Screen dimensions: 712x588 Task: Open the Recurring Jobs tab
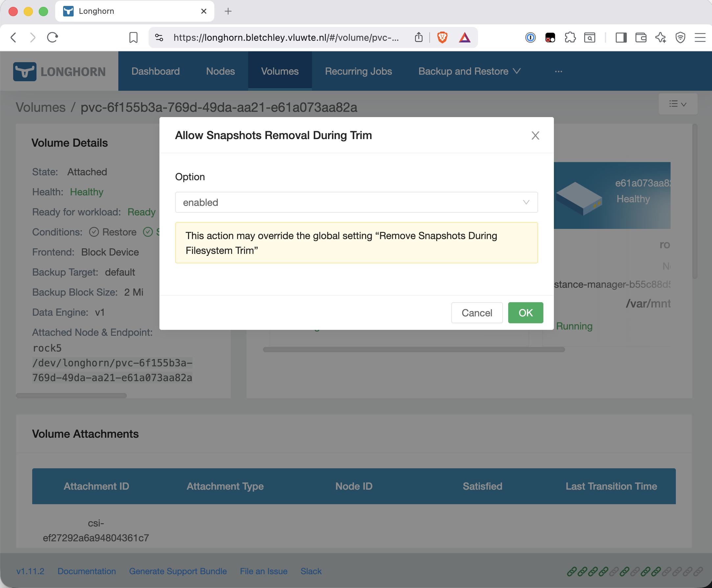(358, 71)
